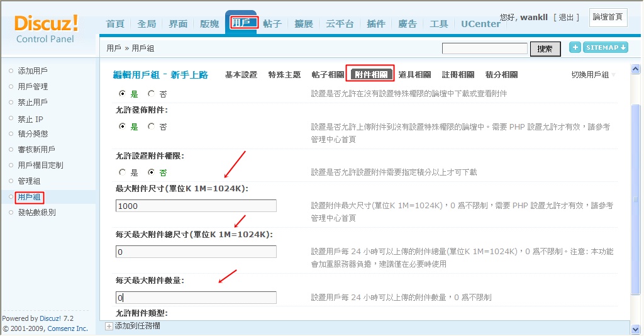Open the 插件 top menu
Screen dimensions: 644x336
click(376, 24)
